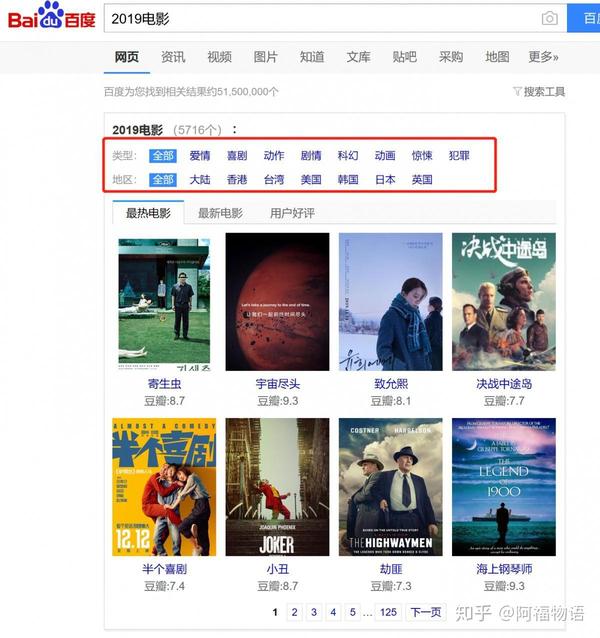This screenshot has height=638, width=600.
Task: Filter by 喜剧 genre
Action: (x=237, y=155)
